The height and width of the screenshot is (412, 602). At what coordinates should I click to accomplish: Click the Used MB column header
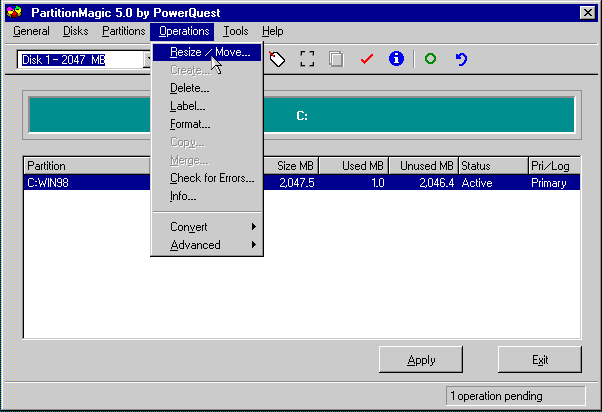[354, 166]
